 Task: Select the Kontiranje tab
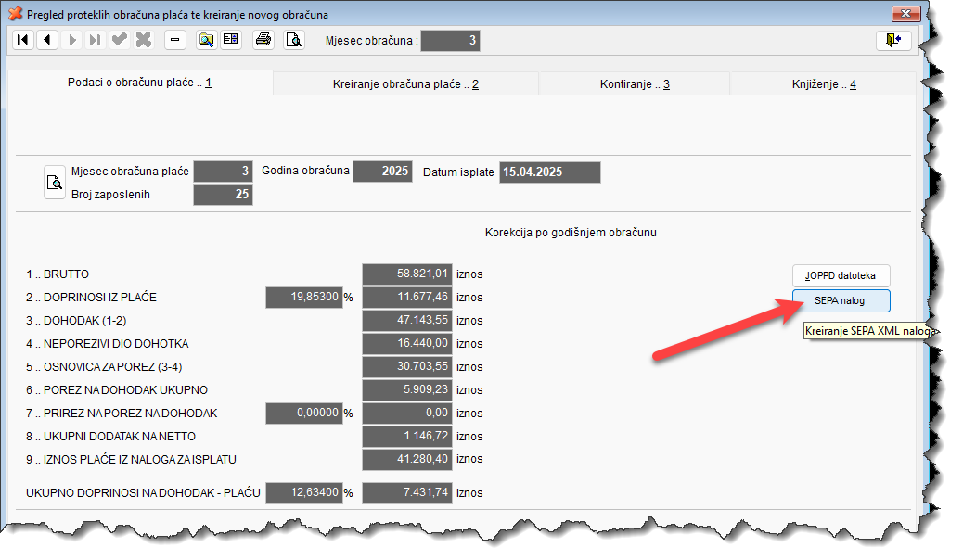(635, 84)
